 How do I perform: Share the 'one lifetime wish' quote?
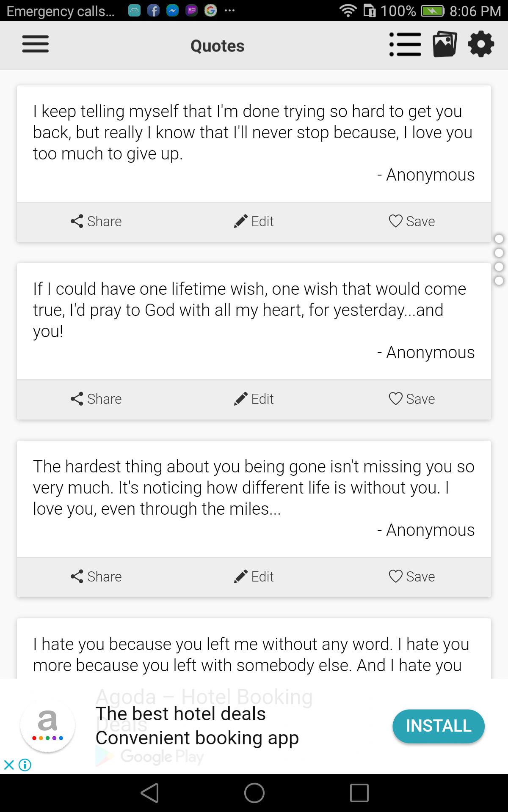click(96, 399)
